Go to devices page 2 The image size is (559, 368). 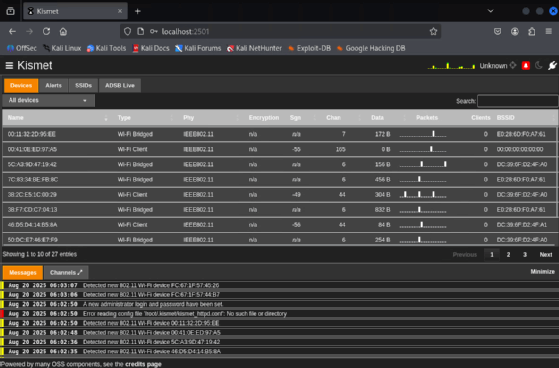(x=508, y=255)
